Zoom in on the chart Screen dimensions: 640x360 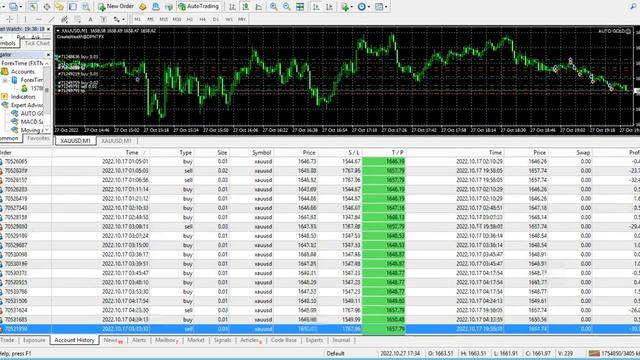(x=274, y=7)
